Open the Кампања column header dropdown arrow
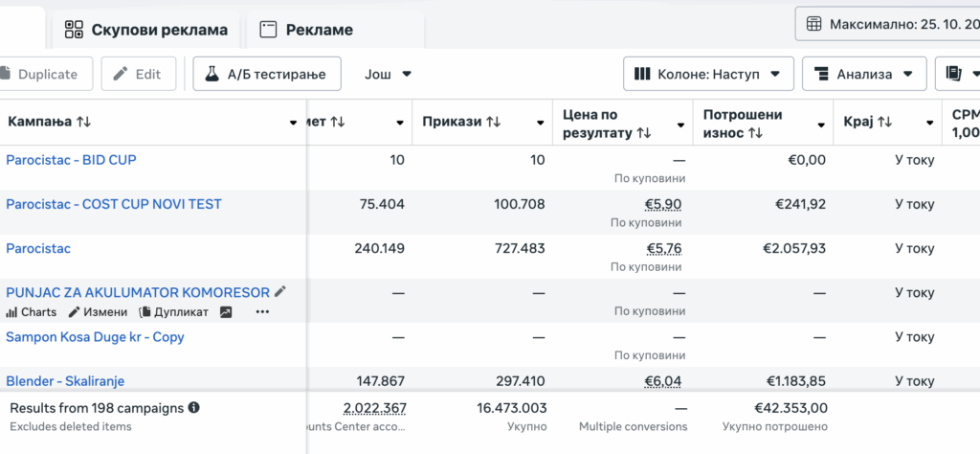The height and width of the screenshot is (454, 980). pos(293,123)
